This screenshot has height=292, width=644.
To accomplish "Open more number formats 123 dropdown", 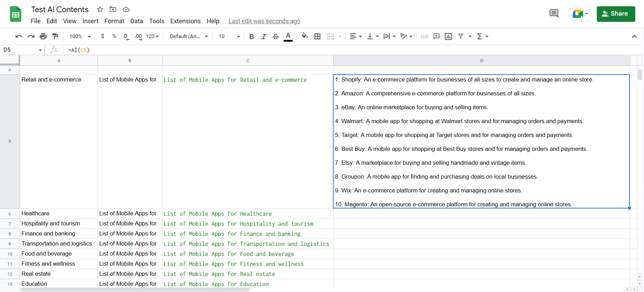I will pos(152,36).
